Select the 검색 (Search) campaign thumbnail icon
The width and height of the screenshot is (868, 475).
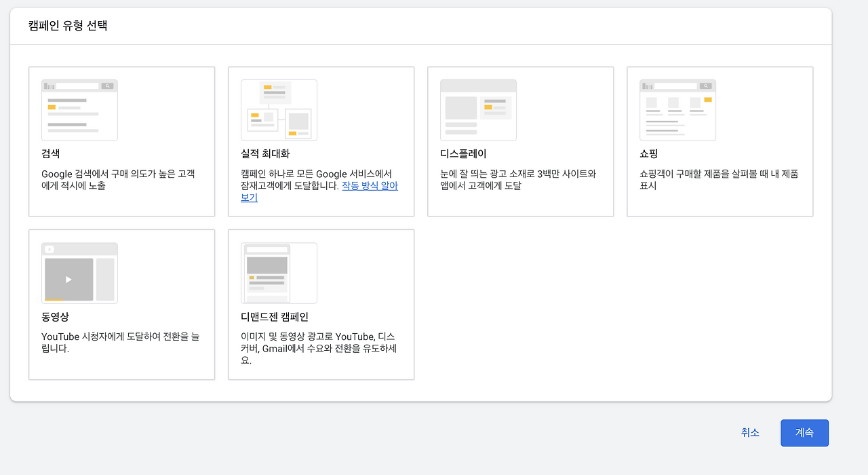[79, 110]
